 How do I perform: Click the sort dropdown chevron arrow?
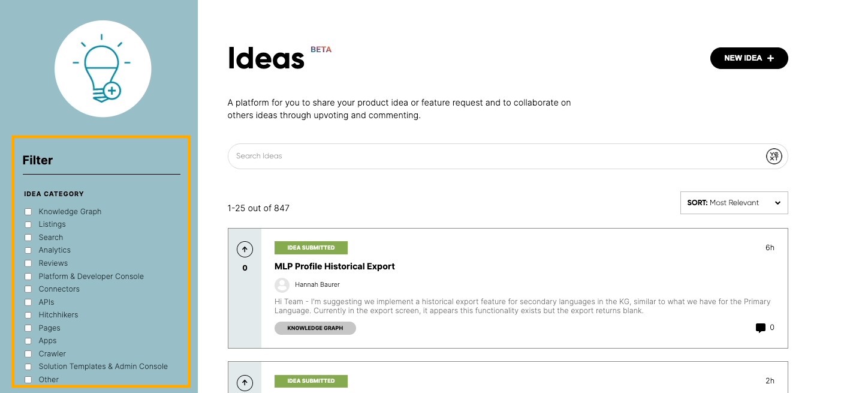coord(777,203)
